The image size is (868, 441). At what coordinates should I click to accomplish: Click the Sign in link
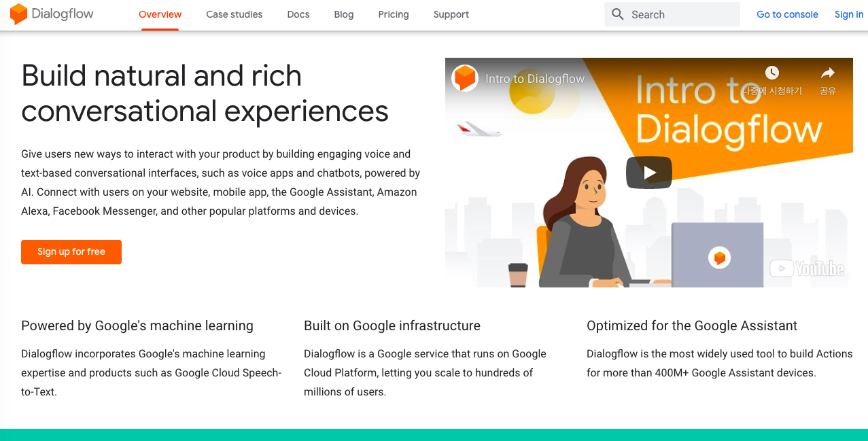pyautogui.click(x=849, y=14)
